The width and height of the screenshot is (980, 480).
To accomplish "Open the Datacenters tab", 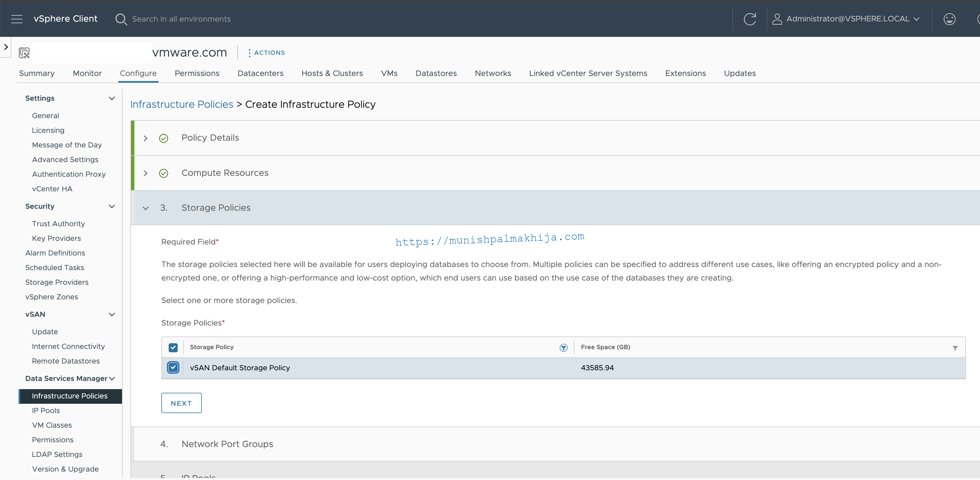I will pyautogui.click(x=260, y=73).
